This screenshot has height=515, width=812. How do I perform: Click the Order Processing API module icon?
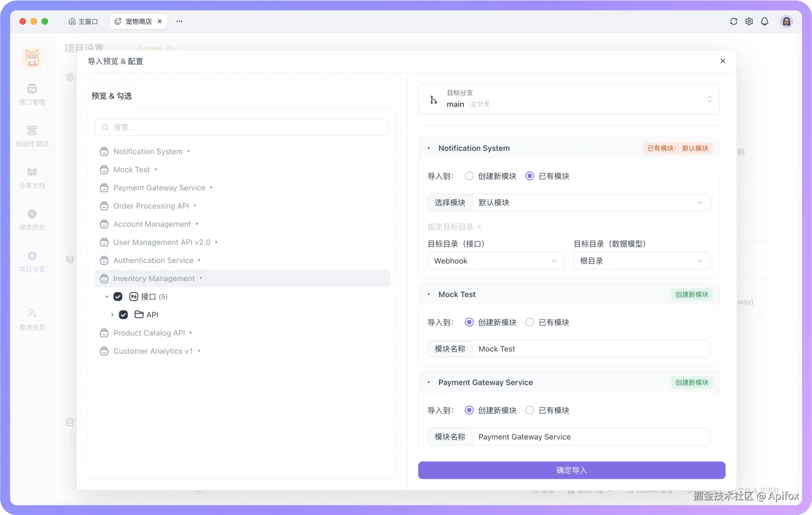click(104, 206)
